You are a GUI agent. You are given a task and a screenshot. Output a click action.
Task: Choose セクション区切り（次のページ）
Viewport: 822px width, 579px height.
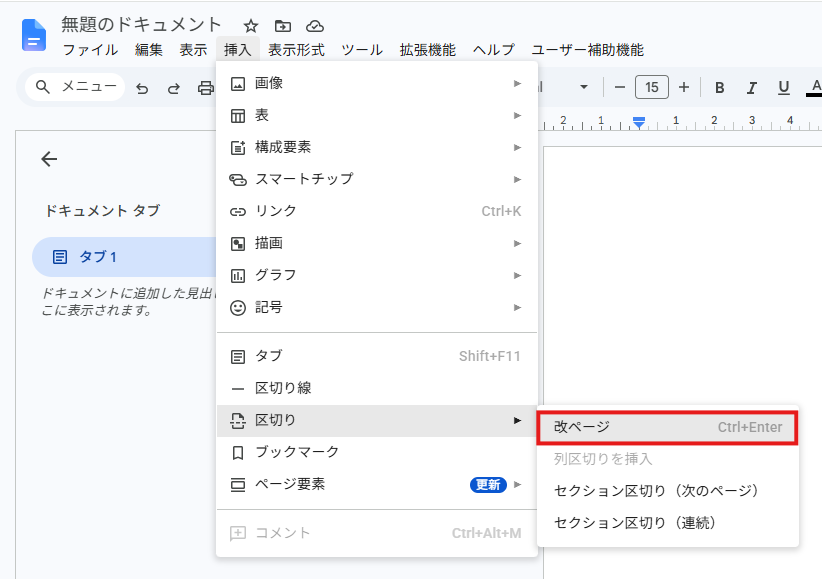(668, 491)
